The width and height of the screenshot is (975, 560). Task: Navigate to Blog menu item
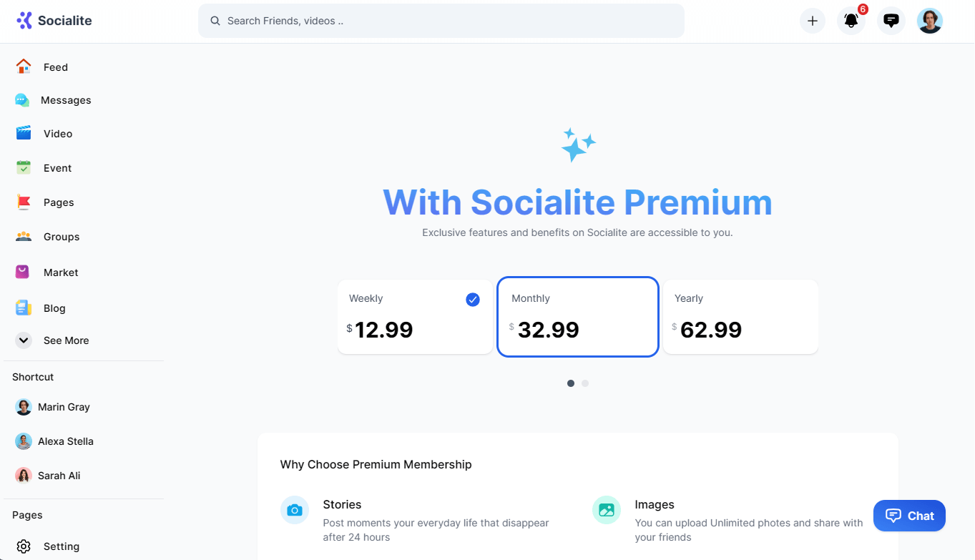coord(54,308)
